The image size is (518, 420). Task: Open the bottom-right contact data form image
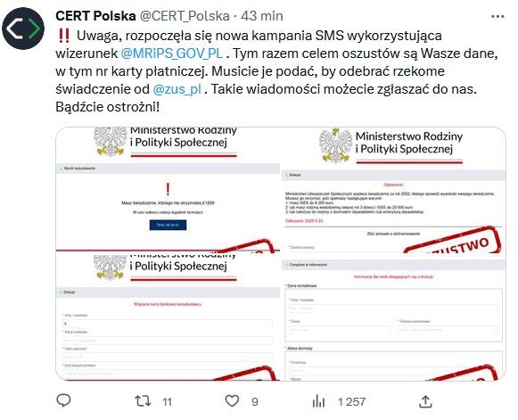[393, 317]
